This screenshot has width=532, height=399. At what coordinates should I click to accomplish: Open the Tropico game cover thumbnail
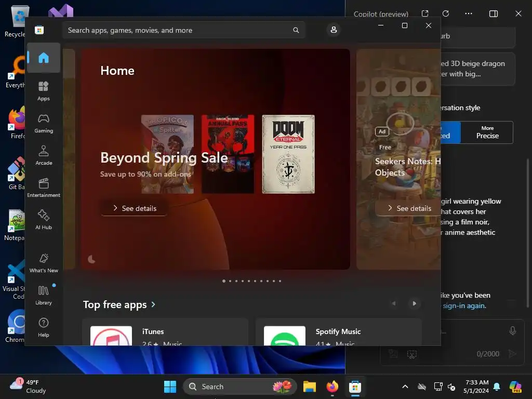click(x=167, y=154)
